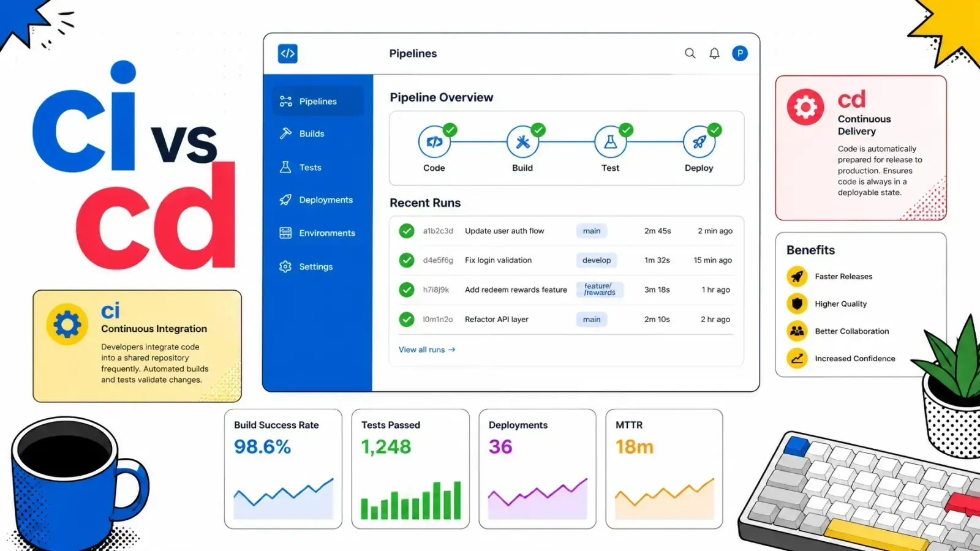980x551 pixels.
Task: Click the Pipeline Overview heading
Action: [442, 97]
